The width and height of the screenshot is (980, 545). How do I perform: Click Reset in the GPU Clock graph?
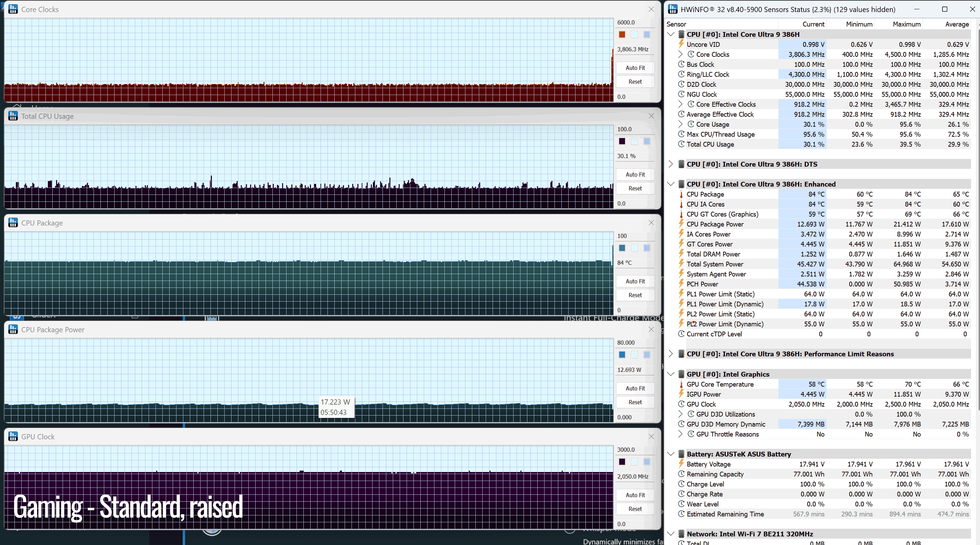click(635, 509)
